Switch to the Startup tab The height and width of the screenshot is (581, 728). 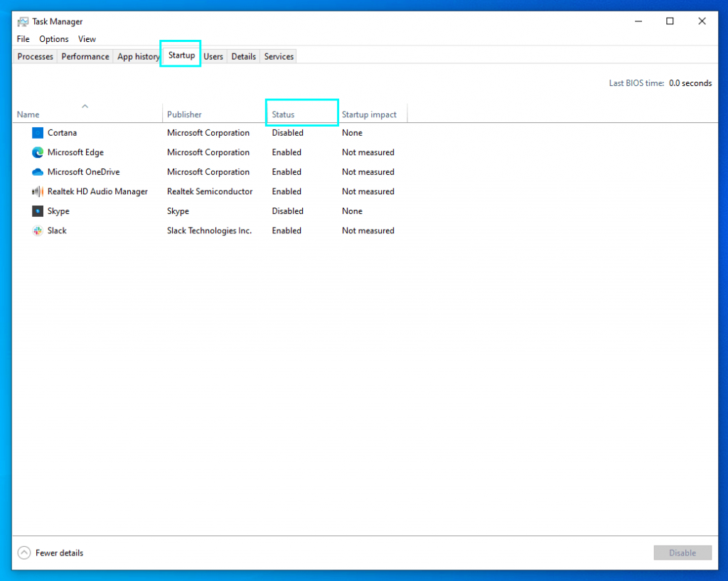point(180,55)
